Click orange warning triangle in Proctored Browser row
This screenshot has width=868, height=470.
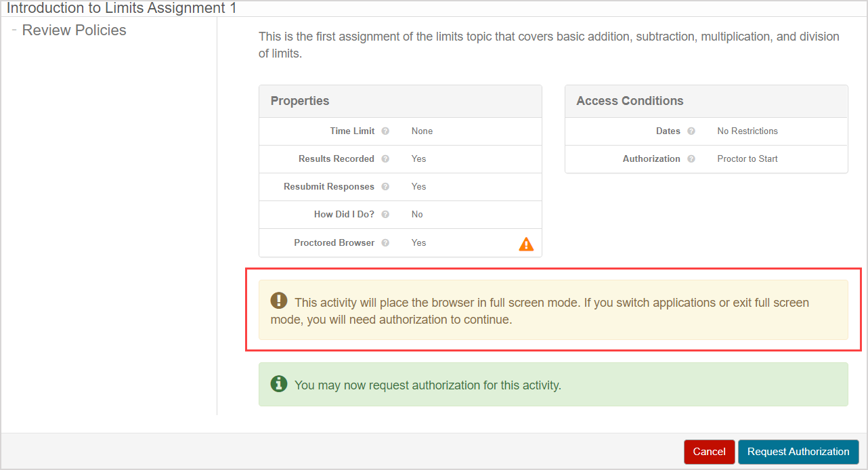[526, 244]
